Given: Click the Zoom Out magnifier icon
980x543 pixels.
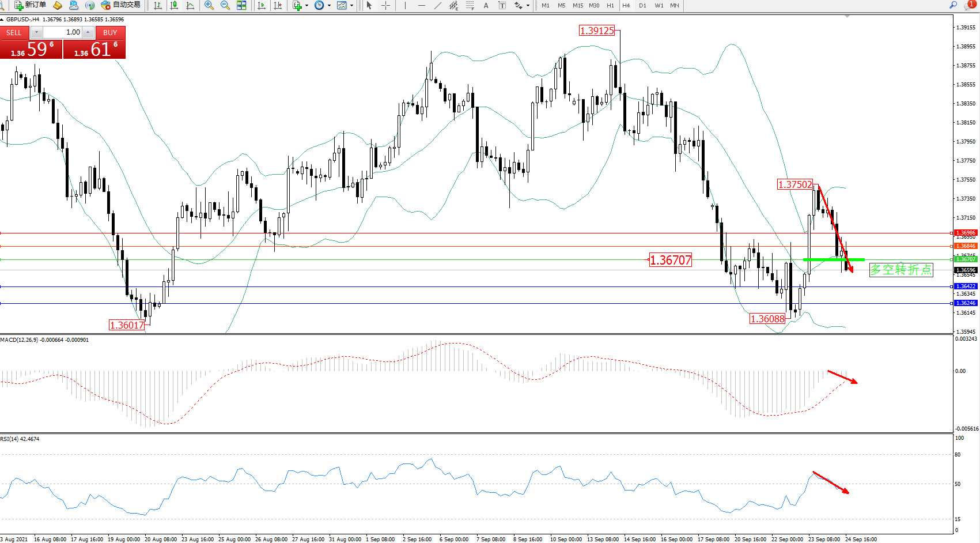Looking at the screenshot, I should (225, 5).
